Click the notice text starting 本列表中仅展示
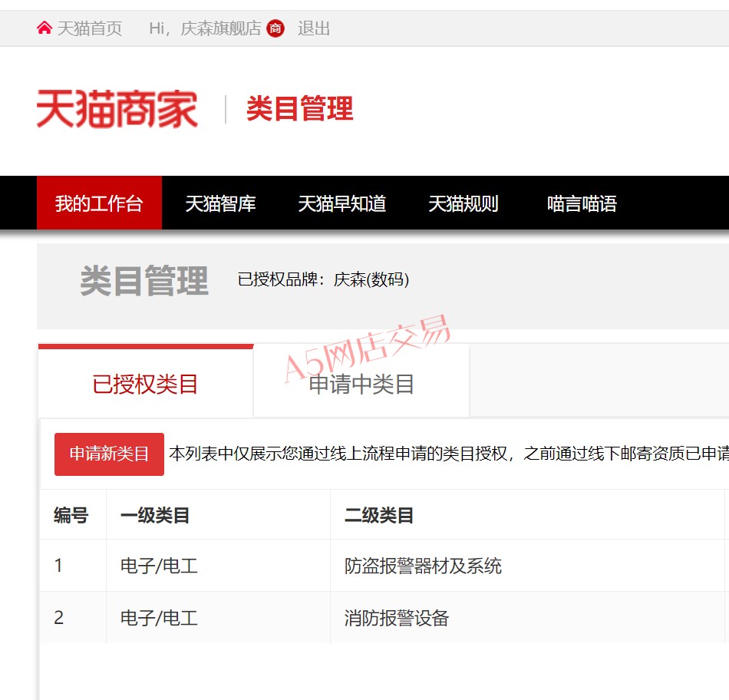This screenshot has width=729, height=700. tap(449, 454)
